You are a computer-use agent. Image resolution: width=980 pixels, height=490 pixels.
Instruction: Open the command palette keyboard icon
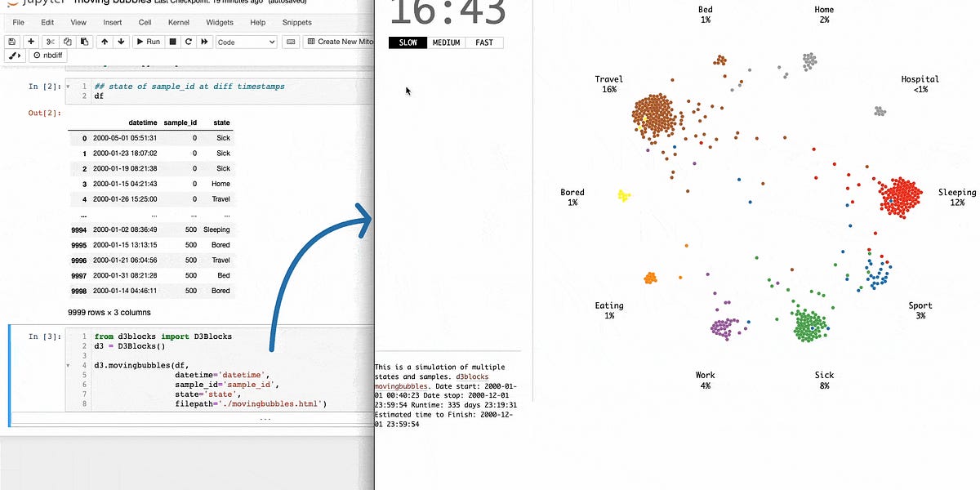pos(291,42)
